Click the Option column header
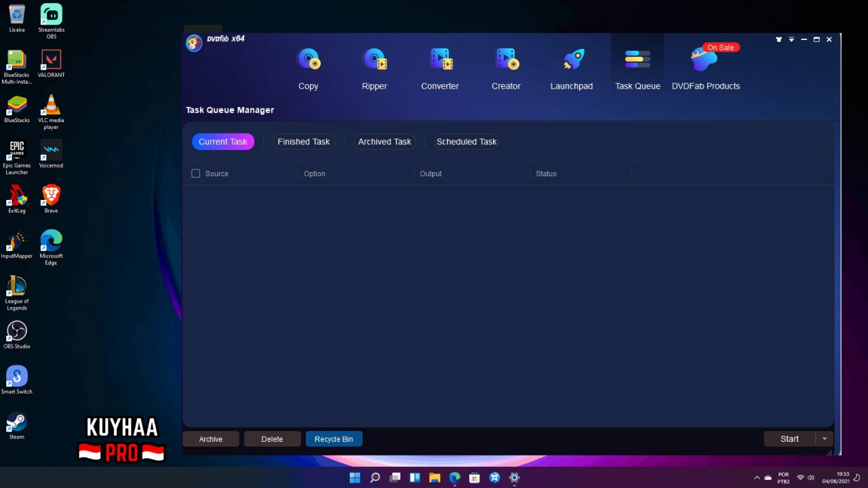Screen dimensions: 868x488 point(315,174)
